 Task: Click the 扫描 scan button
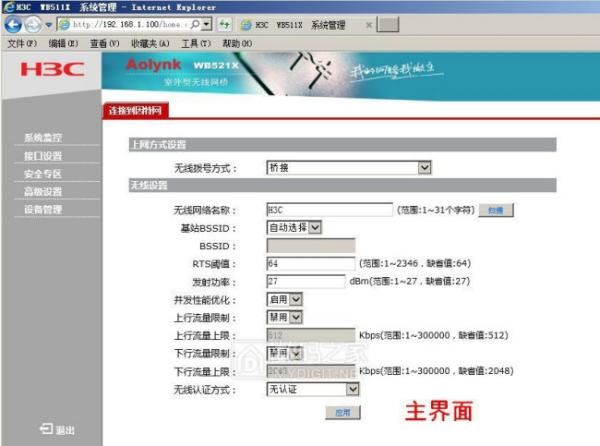pyautogui.click(x=496, y=210)
